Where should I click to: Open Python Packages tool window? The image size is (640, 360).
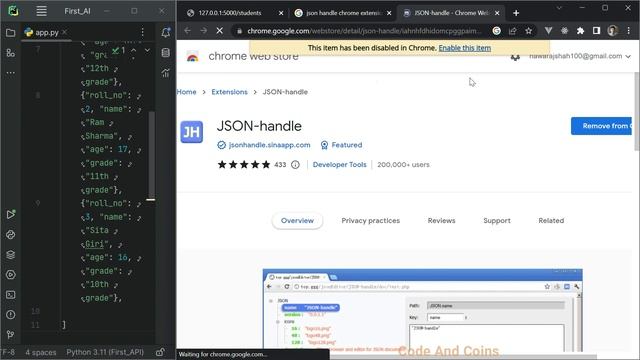pyautogui.click(x=11, y=234)
